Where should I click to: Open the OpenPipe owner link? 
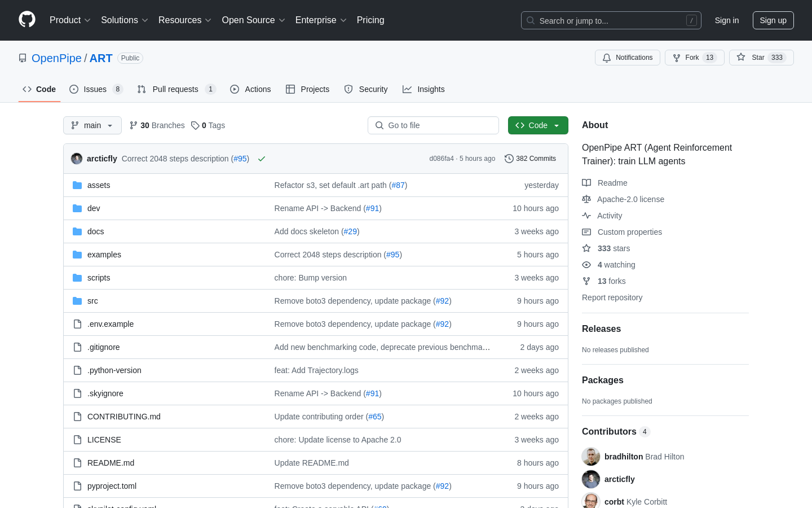(x=56, y=58)
